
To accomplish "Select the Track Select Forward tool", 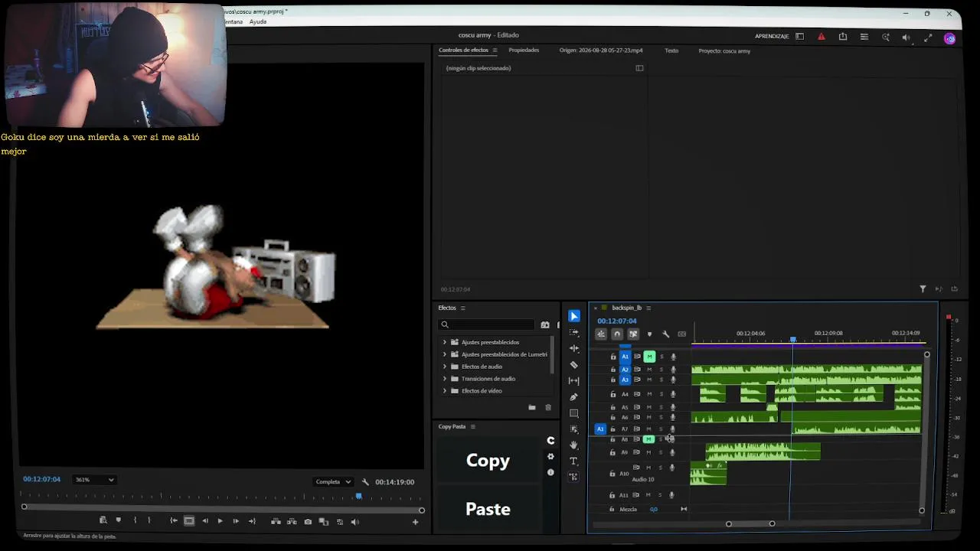I will (574, 332).
